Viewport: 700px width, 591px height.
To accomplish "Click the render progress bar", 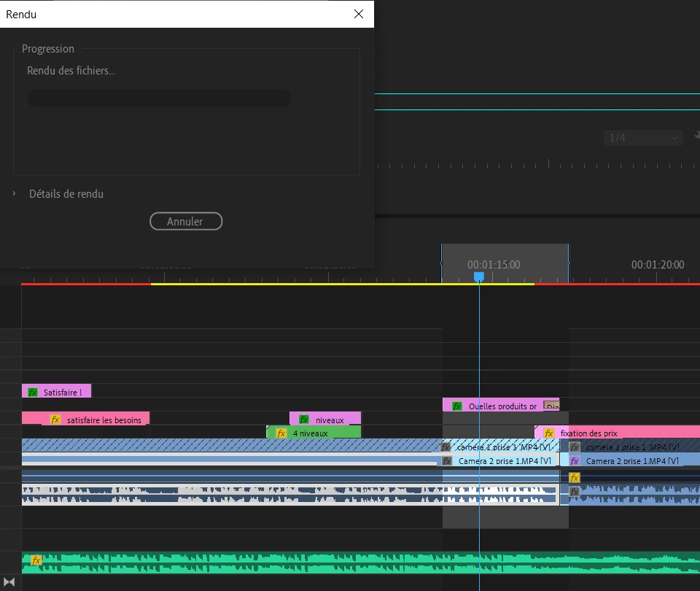I will pos(159,98).
